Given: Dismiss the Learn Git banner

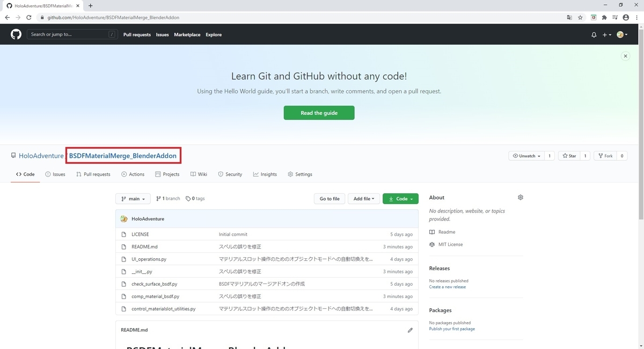Looking at the screenshot, I should [625, 56].
